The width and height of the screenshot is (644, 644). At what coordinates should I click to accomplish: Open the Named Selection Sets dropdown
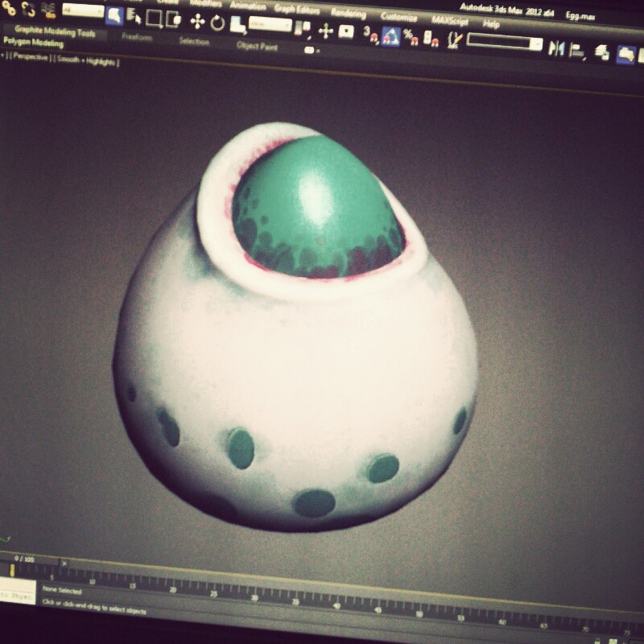tap(505, 42)
